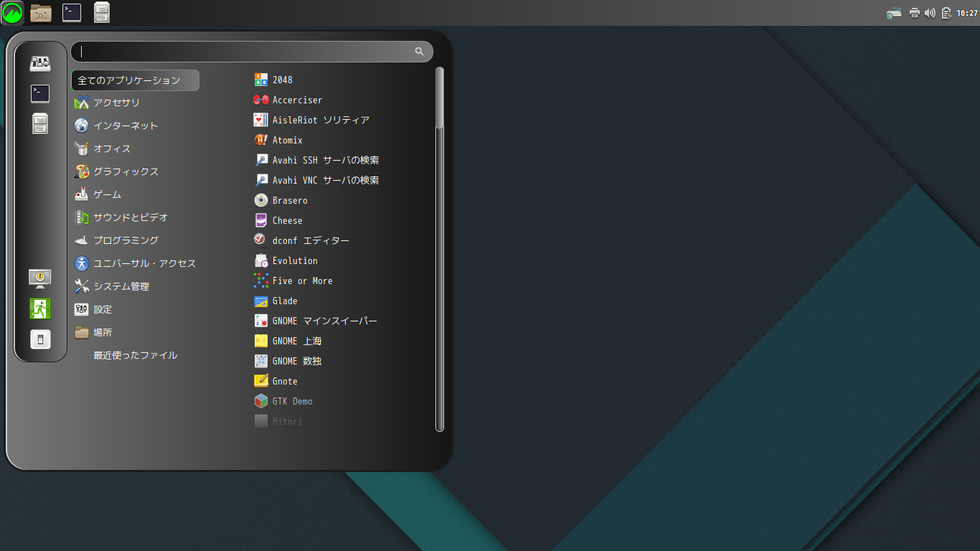Open file manager from menu favorites sidebar
Viewport: 980px width, 551px height.
pyautogui.click(x=40, y=123)
